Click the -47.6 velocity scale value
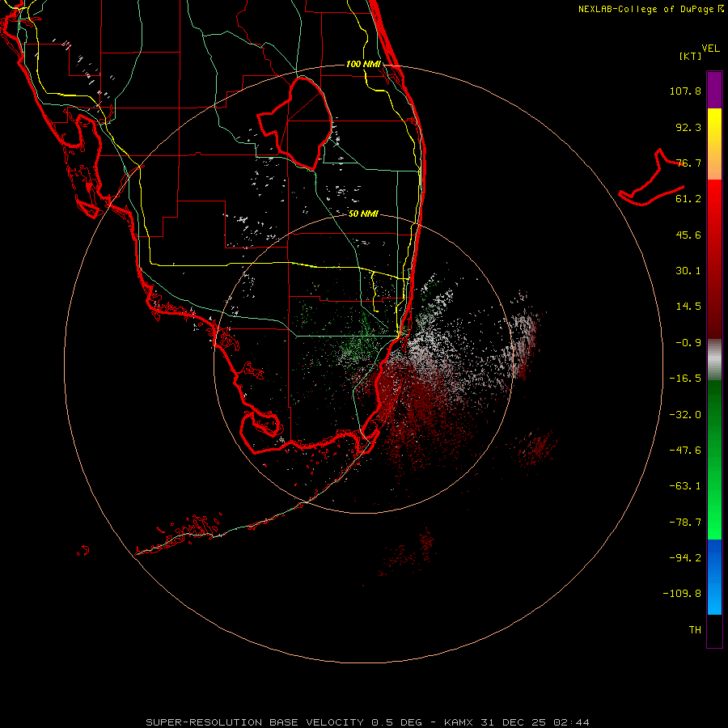The height and width of the screenshot is (728, 728). [x=685, y=451]
